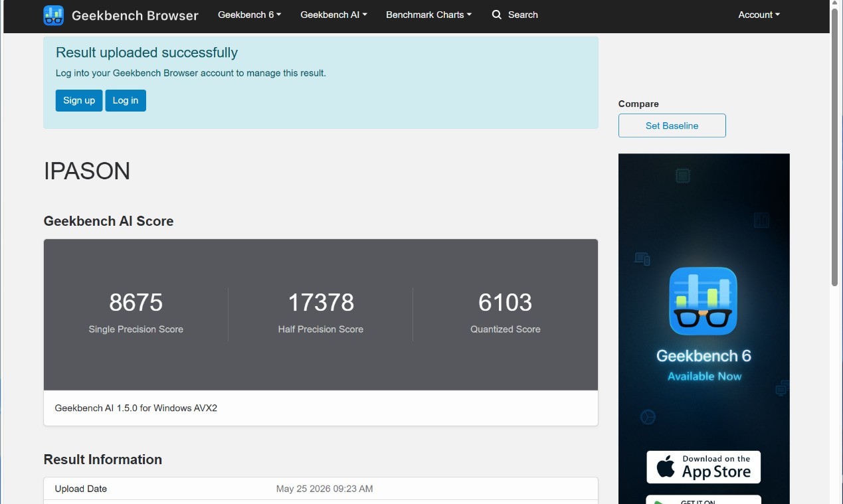Image resolution: width=843 pixels, height=504 pixels.
Task: Click the Compare label in sidebar
Action: pos(638,104)
